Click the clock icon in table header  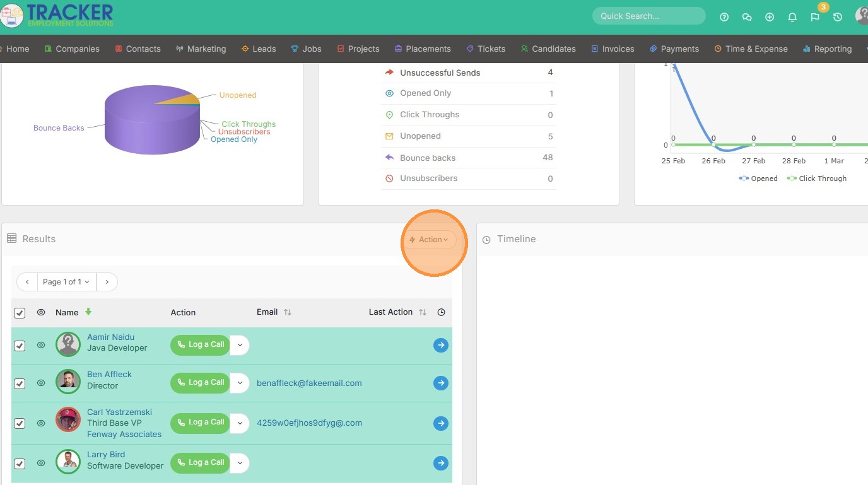pos(441,312)
